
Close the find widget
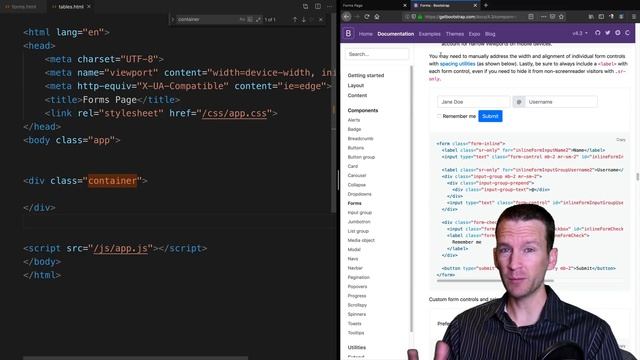pyautogui.click(x=321, y=20)
